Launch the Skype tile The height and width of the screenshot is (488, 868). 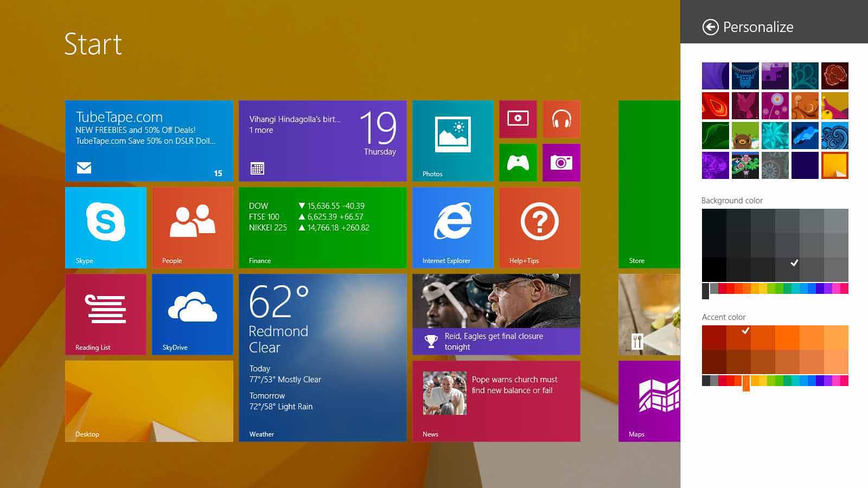106,228
